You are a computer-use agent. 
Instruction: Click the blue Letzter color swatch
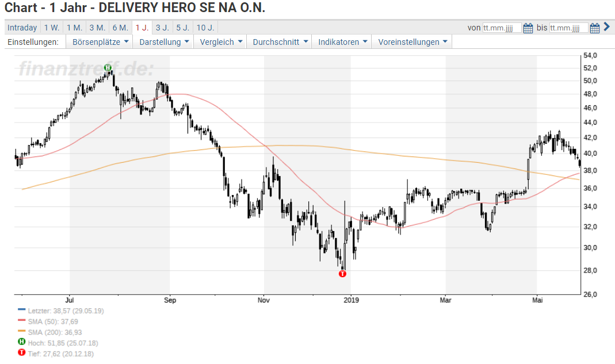21,309
